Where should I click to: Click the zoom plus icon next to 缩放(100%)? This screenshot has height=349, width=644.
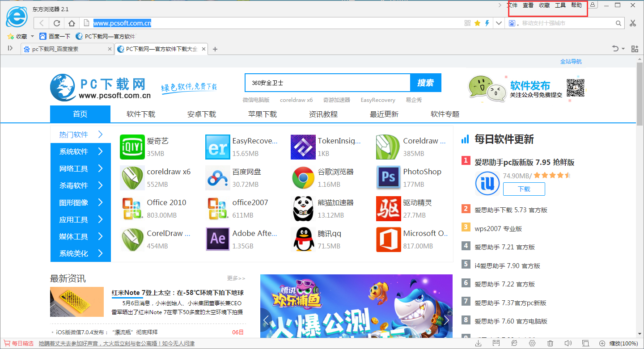point(602,343)
